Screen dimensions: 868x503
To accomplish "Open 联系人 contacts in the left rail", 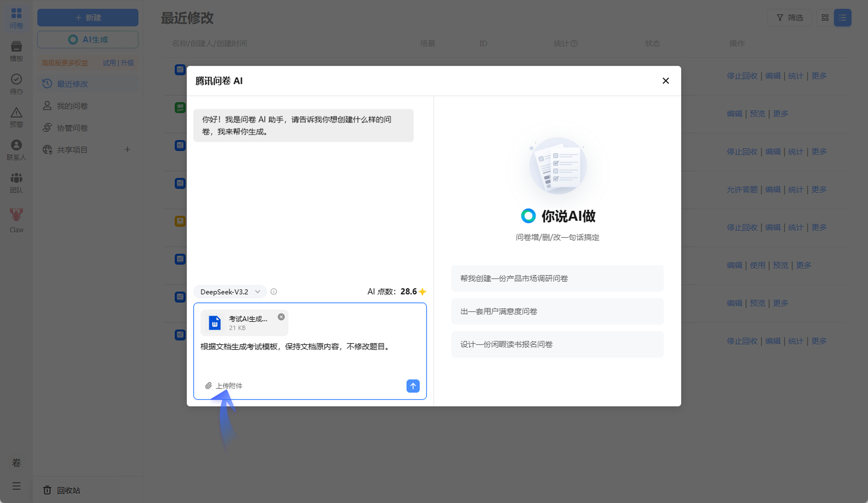I will [x=16, y=150].
